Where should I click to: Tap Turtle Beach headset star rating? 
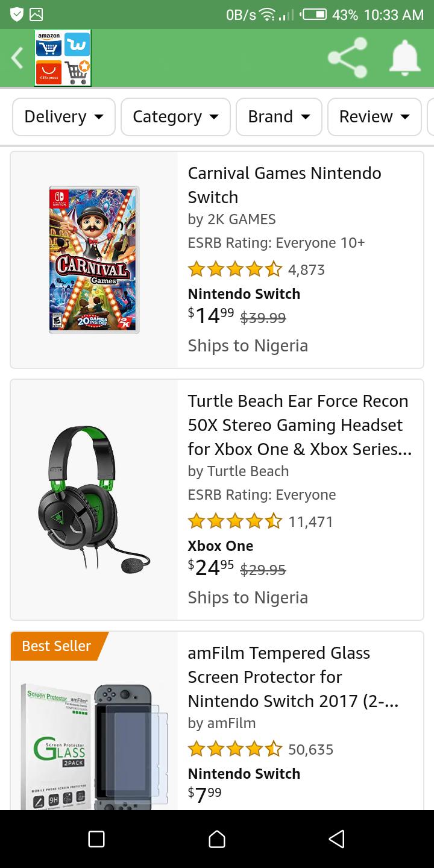tap(234, 521)
